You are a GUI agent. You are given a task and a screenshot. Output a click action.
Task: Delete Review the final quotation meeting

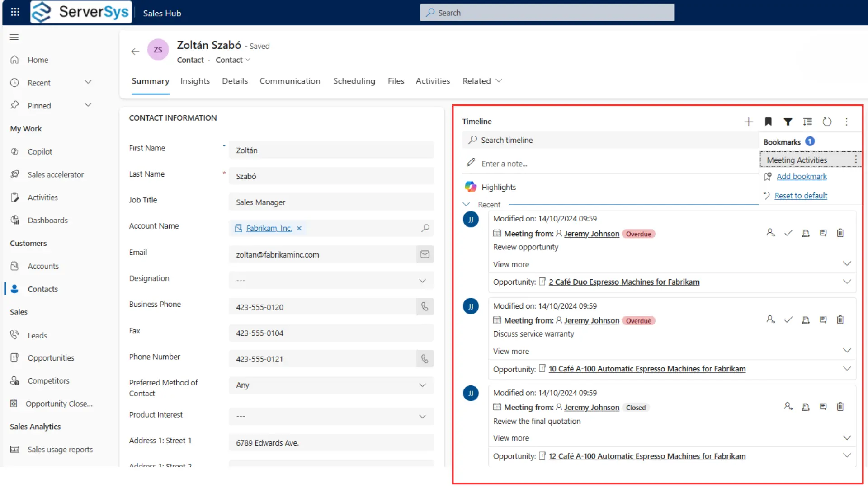pyautogui.click(x=840, y=407)
